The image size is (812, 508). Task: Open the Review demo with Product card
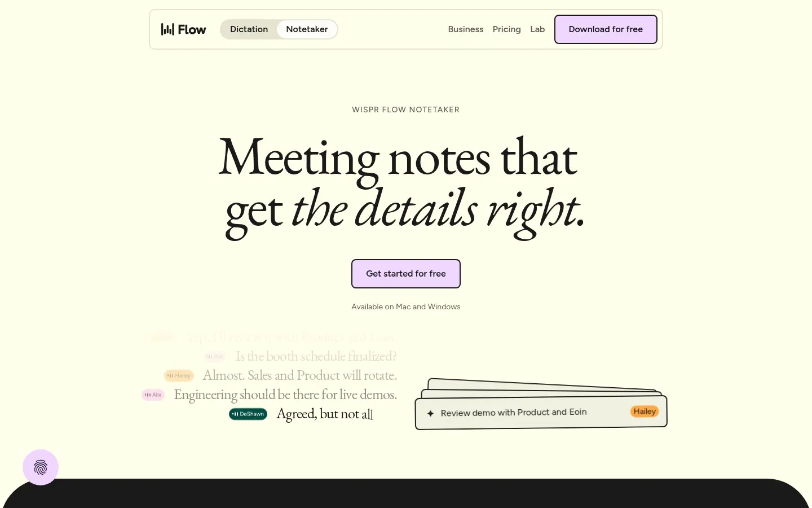[x=541, y=413]
